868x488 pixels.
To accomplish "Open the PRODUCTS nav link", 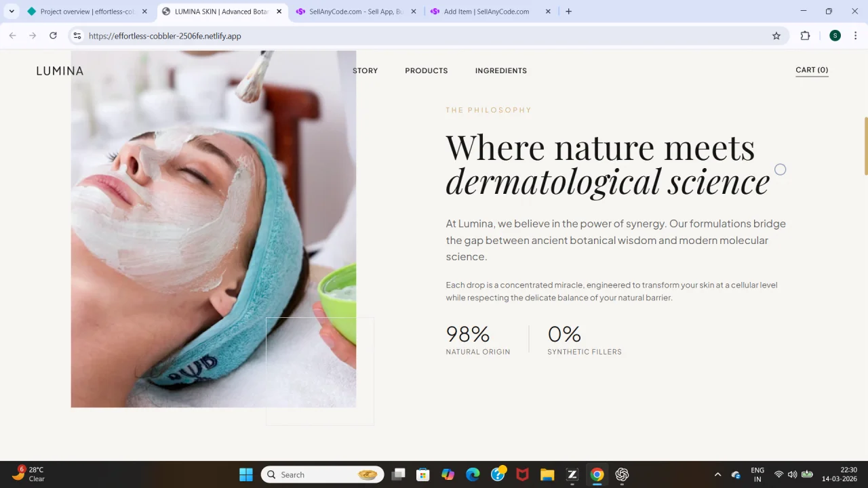I will pyautogui.click(x=427, y=70).
